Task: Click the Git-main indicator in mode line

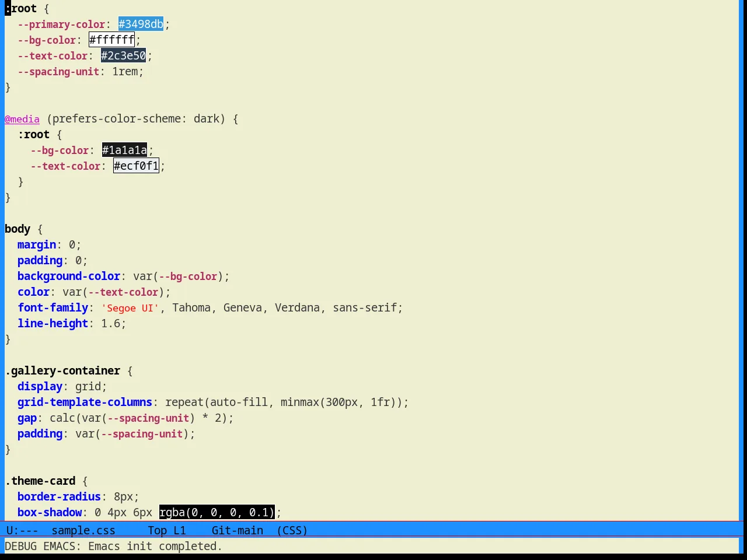Action: click(x=237, y=530)
